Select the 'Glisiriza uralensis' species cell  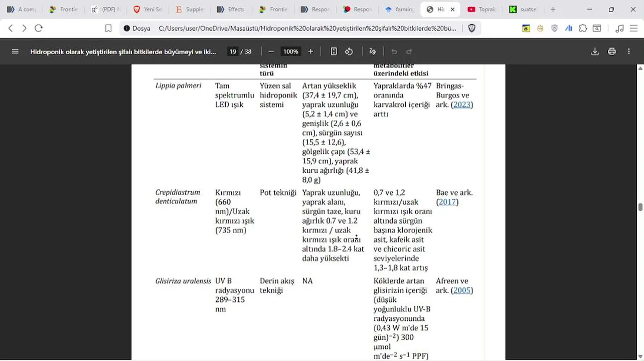[183, 281]
